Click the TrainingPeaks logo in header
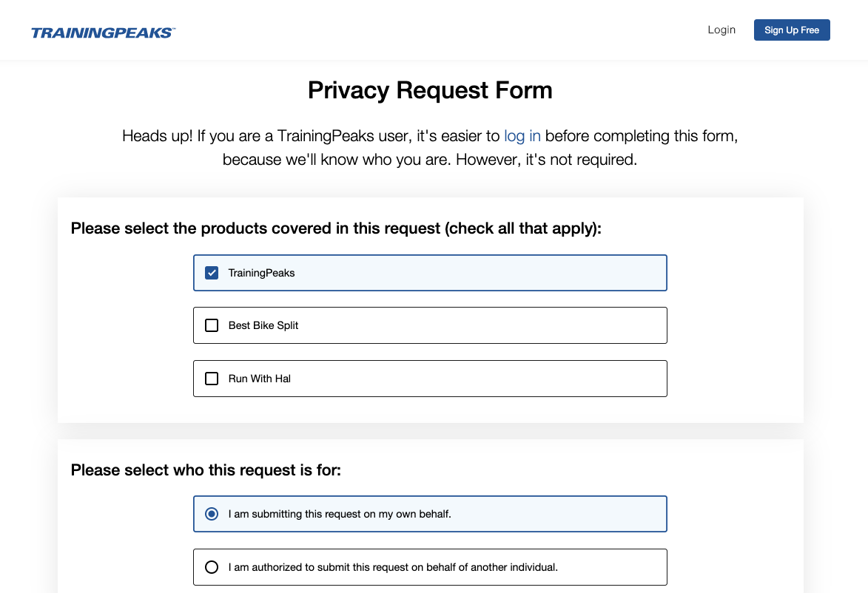Image resolution: width=868 pixels, height=593 pixels. coord(103,33)
